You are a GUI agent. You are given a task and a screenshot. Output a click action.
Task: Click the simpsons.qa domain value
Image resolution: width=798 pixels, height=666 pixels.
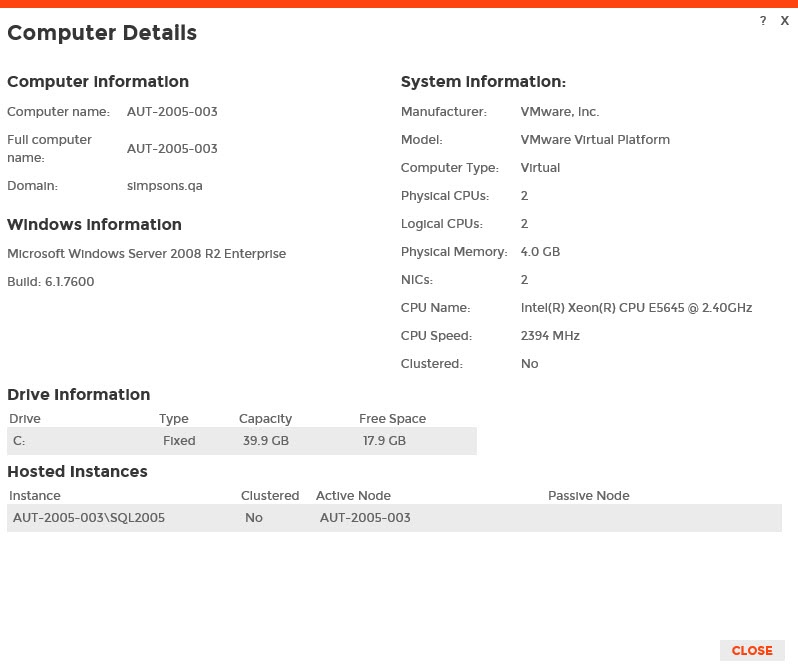coord(165,186)
